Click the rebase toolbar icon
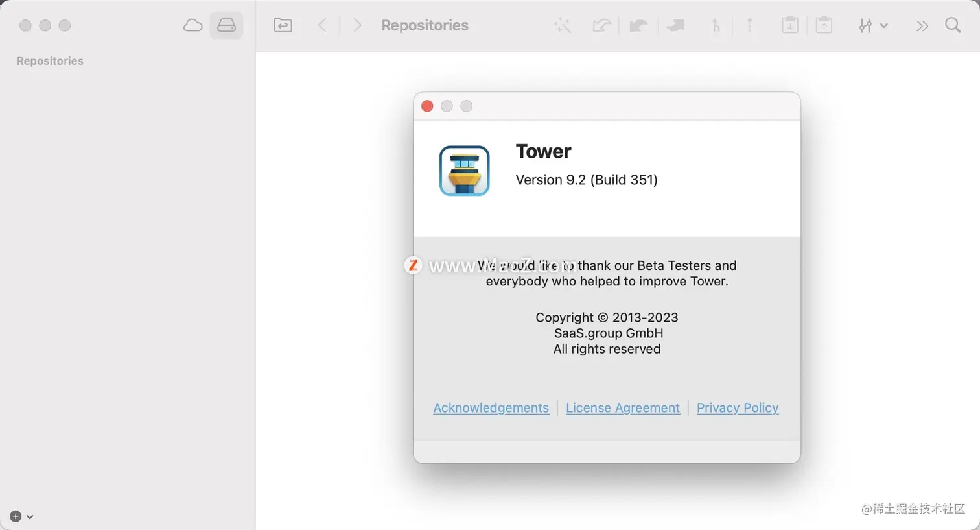The height and width of the screenshot is (530, 980). click(x=749, y=25)
